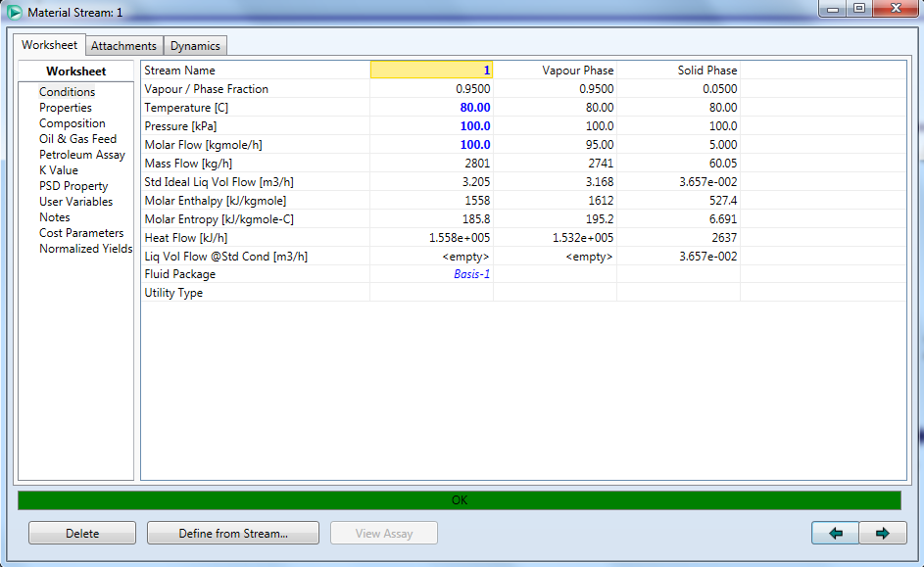Open PSD Property page

pyautogui.click(x=73, y=186)
